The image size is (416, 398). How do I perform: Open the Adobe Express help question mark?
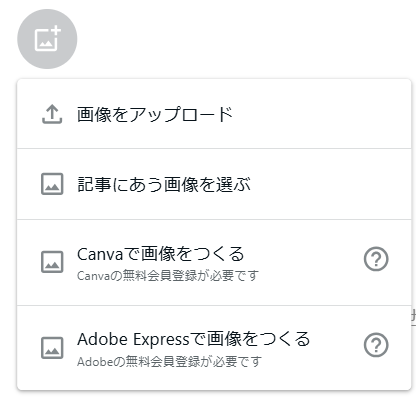[x=376, y=345]
